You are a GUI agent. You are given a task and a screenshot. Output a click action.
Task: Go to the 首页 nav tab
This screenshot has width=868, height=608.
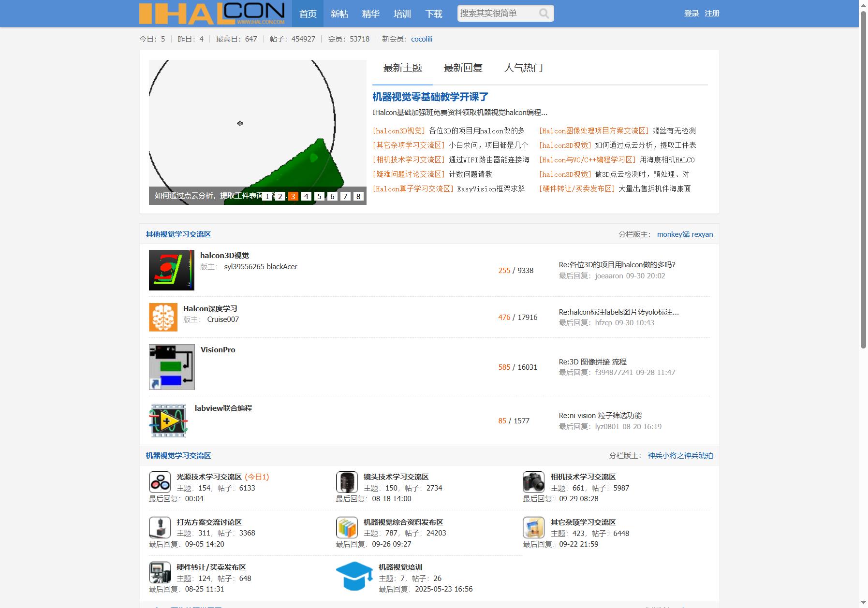click(x=308, y=14)
